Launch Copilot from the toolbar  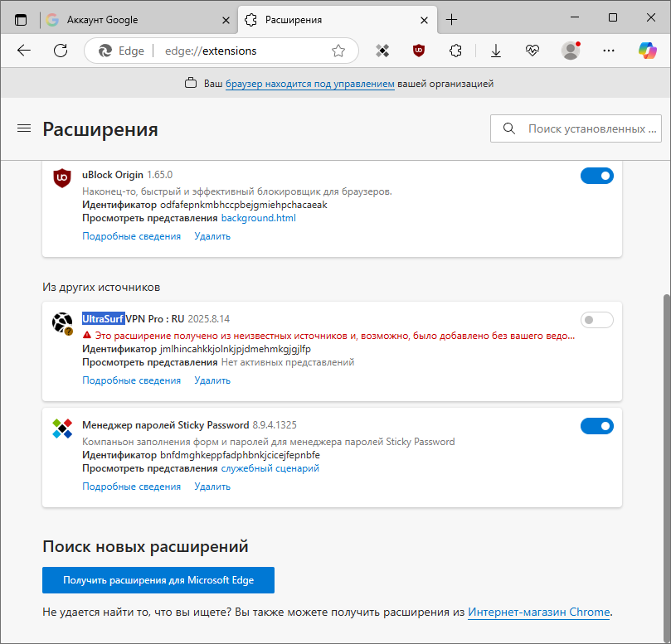[x=648, y=51]
